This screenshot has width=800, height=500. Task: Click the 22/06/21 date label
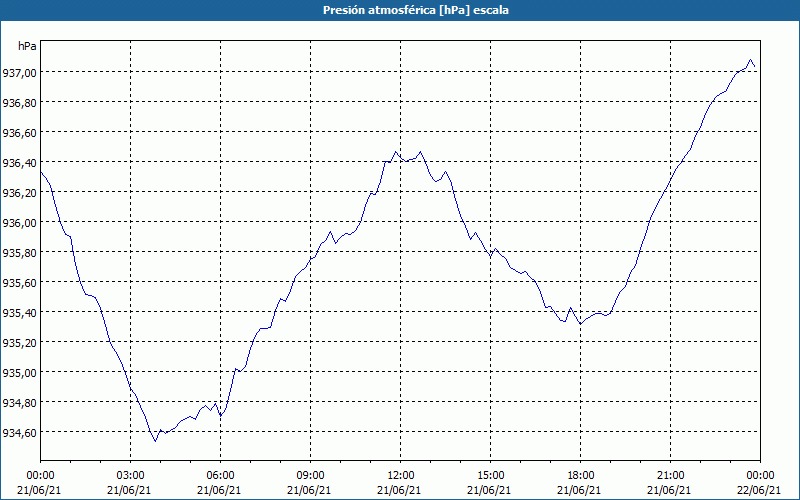(759, 490)
